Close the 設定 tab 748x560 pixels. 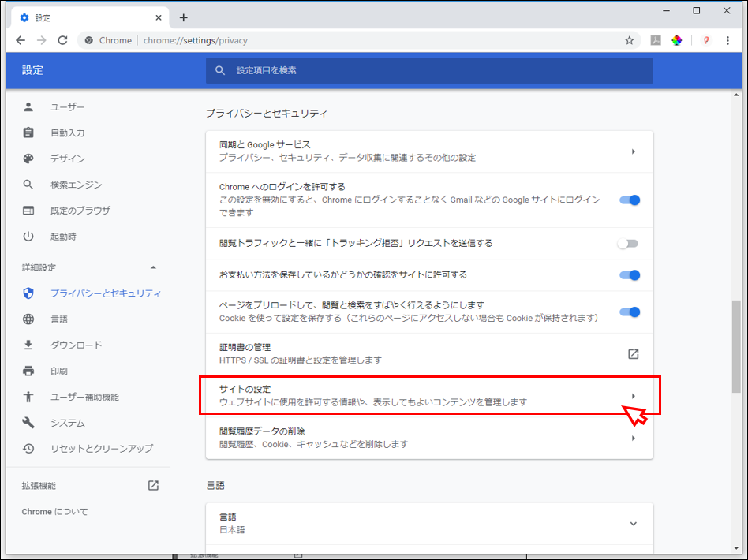coord(159,17)
